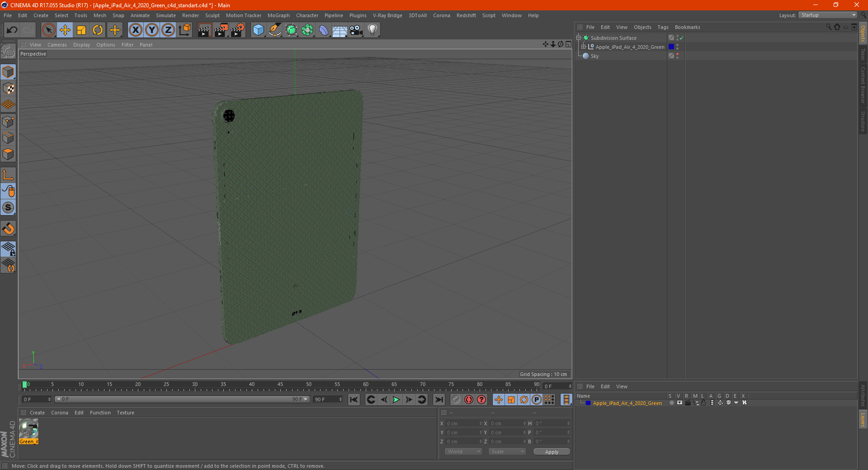868x470 pixels.
Task: Select the Green_il material thumbnail
Action: 29,431
